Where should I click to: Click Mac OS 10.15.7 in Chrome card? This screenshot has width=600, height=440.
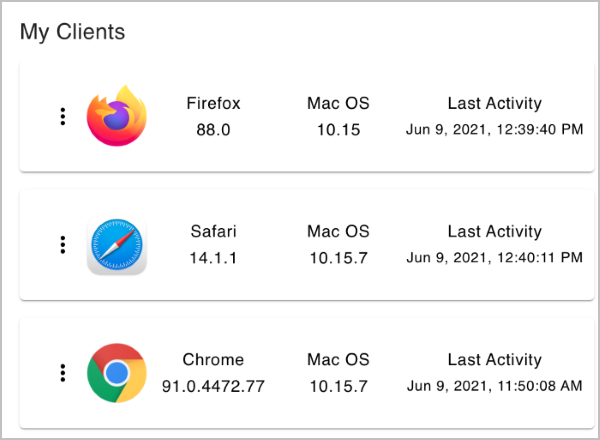point(338,373)
